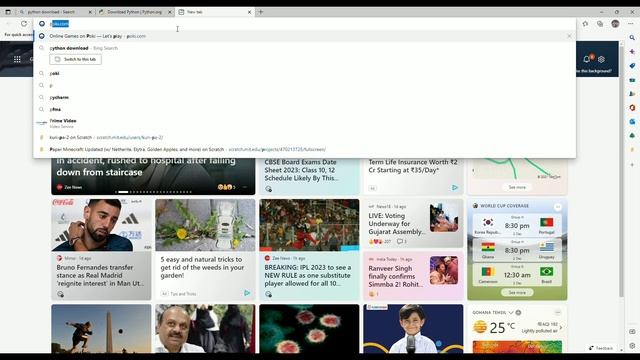
Task: Open weather card more options
Action: (x=558, y=313)
